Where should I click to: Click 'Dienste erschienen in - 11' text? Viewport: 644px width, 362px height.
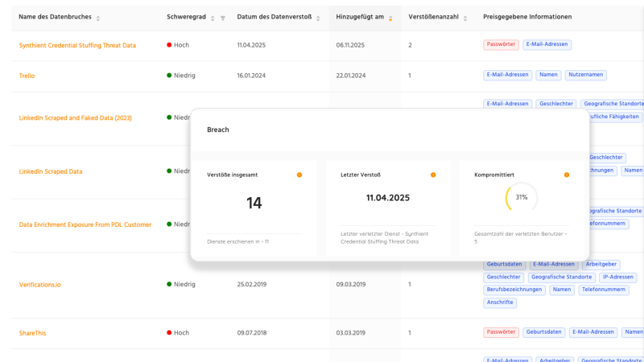[x=237, y=242]
